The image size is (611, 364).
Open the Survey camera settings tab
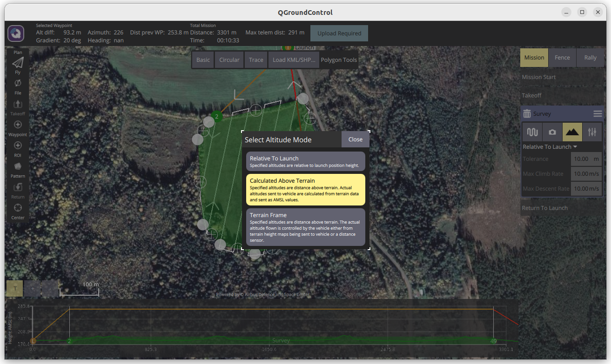point(552,132)
